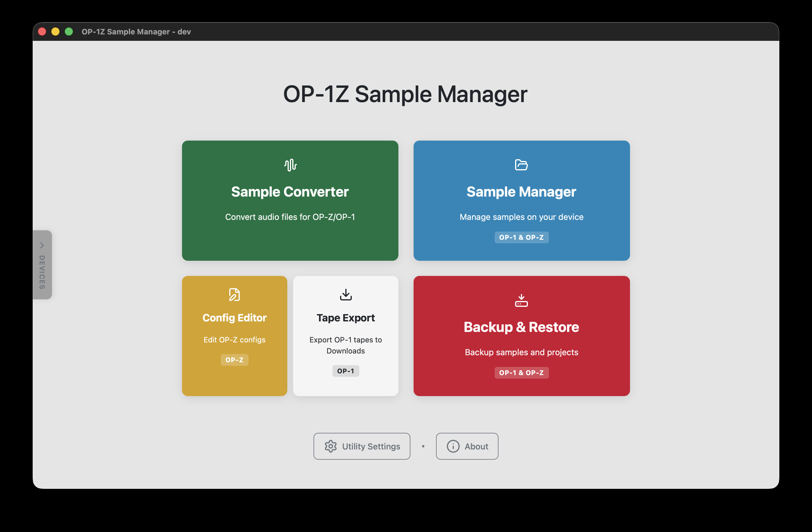
Task: Click the waveform icon on Sample Converter
Action: coord(290,165)
